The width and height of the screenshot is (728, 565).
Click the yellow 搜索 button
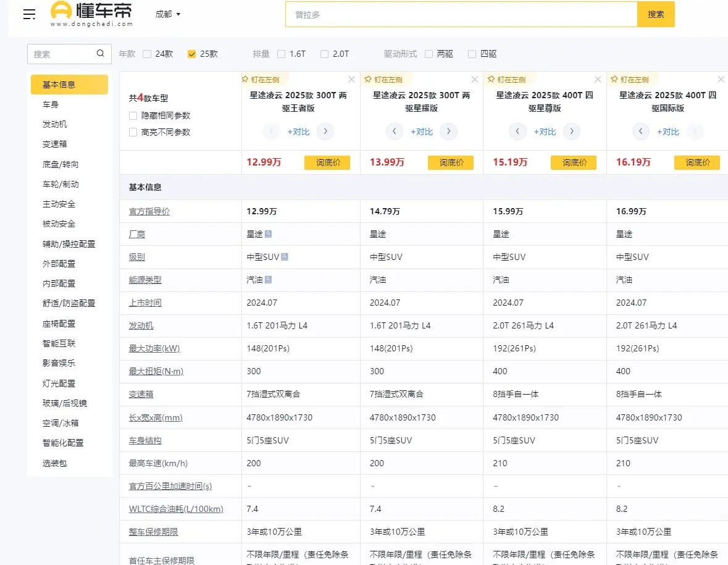(x=656, y=14)
